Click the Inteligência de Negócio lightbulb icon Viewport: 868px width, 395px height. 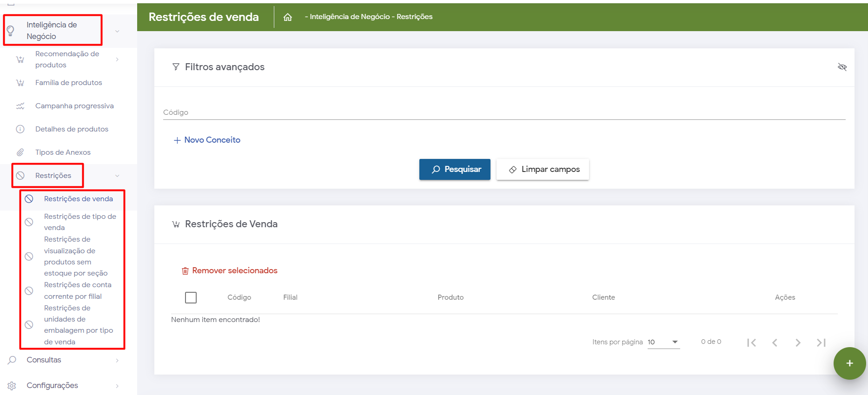11,31
